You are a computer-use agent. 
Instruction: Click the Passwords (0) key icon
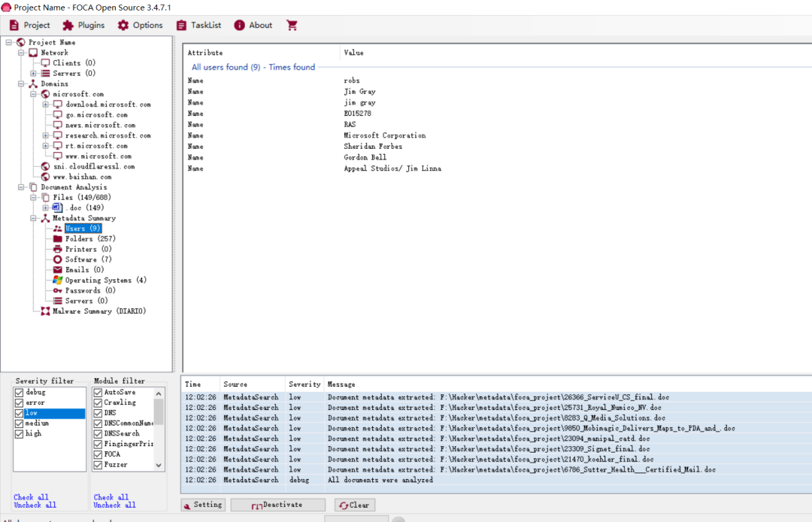click(x=57, y=290)
